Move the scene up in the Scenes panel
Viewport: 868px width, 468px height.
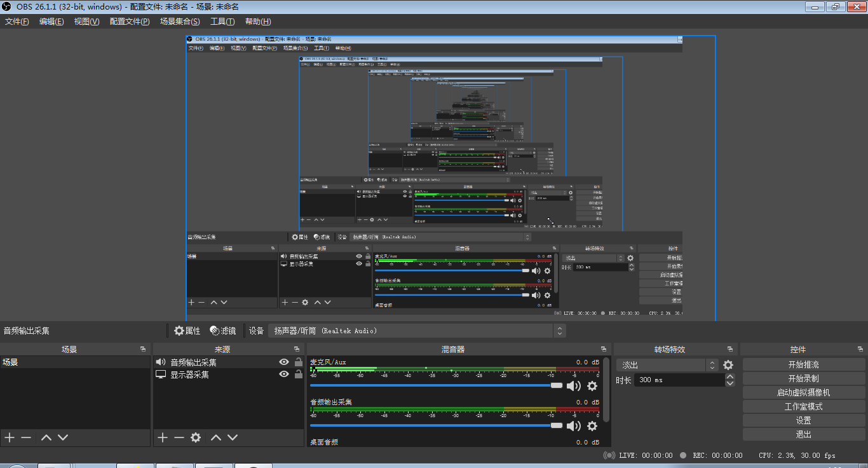(46, 437)
